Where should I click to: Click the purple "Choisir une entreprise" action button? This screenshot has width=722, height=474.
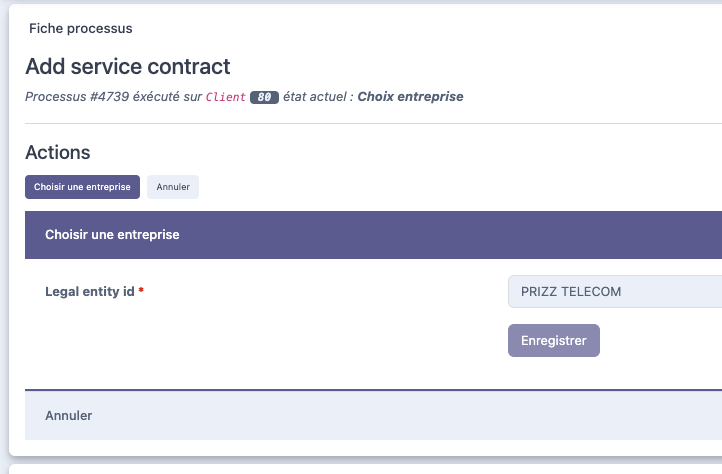(82, 187)
